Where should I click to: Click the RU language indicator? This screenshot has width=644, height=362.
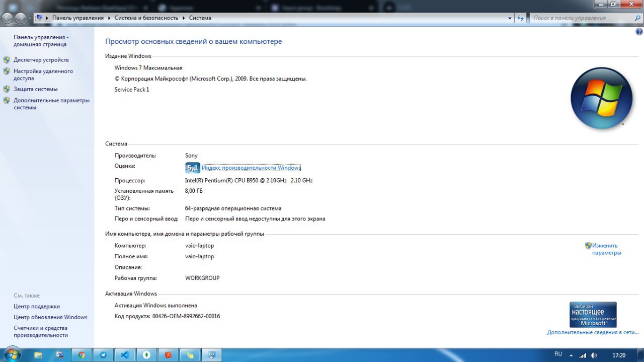[x=558, y=354]
